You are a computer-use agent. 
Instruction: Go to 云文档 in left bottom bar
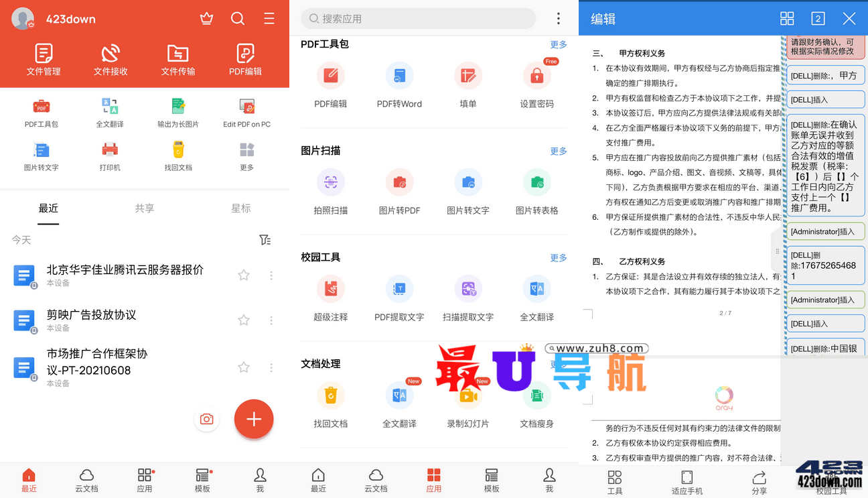pyautogui.click(x=86, y=480)
